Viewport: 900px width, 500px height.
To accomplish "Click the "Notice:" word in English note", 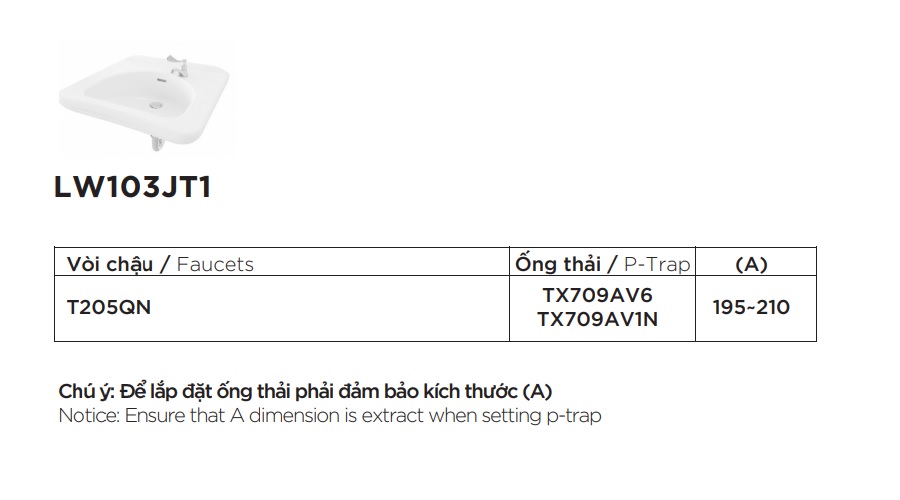I will (x=88, y=415).
